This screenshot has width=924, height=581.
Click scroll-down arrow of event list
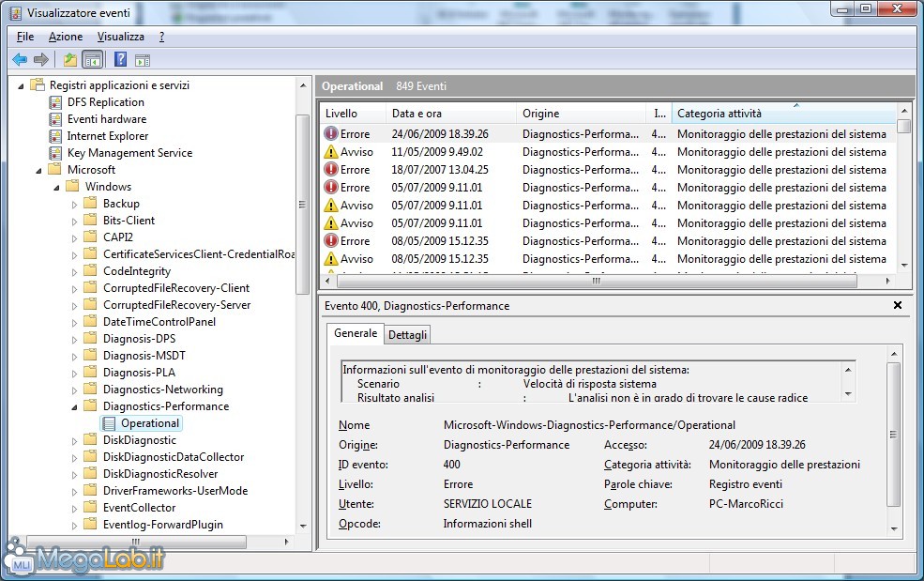click(904, 266)
